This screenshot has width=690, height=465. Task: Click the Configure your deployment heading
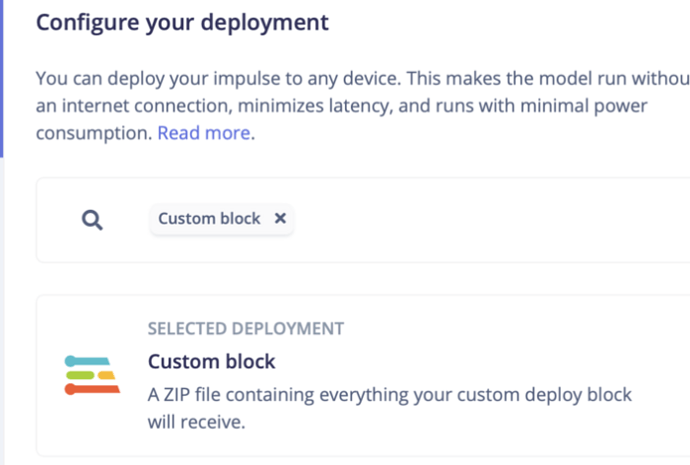(182, 22)
